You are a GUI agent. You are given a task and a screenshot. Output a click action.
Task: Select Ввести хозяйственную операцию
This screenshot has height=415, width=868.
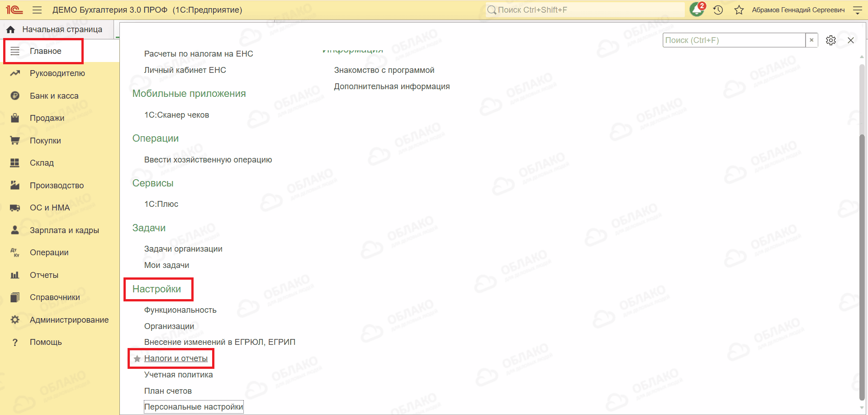(x=208, y=160)
